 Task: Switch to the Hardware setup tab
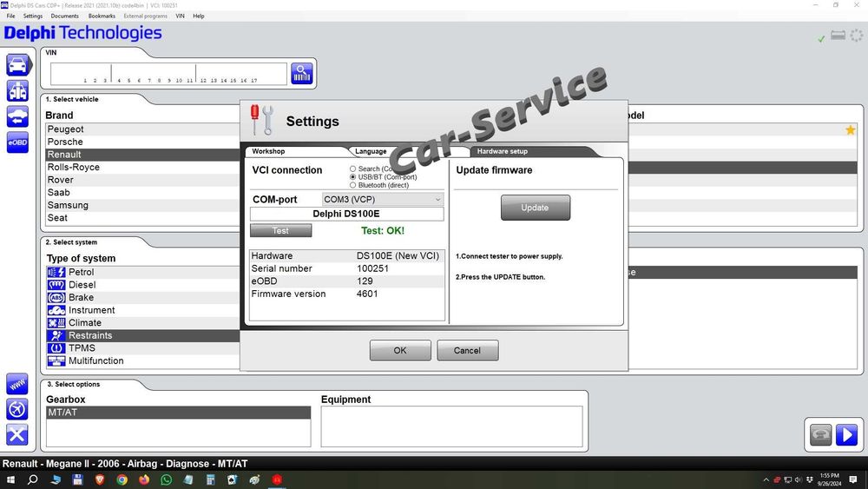click(x=502, y=151)
